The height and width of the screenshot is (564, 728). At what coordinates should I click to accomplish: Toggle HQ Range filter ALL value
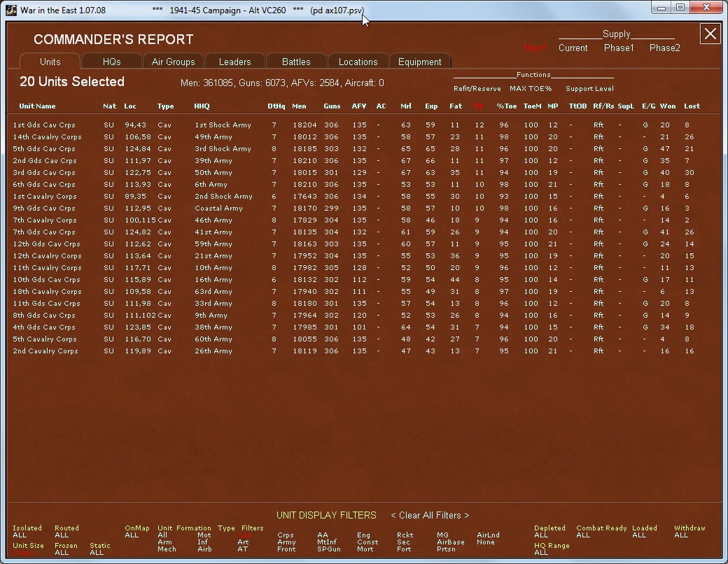click(541, 552)
